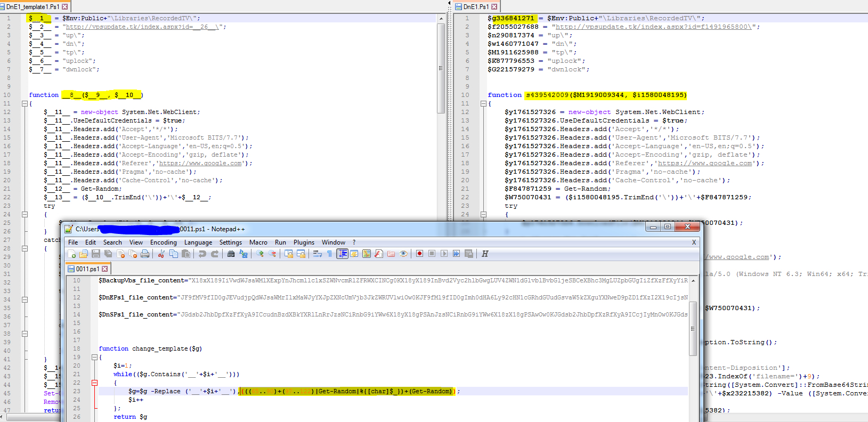Viewport: 868px width, 422px height.
Task: Collapse fold at line 24 in DnE1.Ps1 pane
Action: coord(483,214)
